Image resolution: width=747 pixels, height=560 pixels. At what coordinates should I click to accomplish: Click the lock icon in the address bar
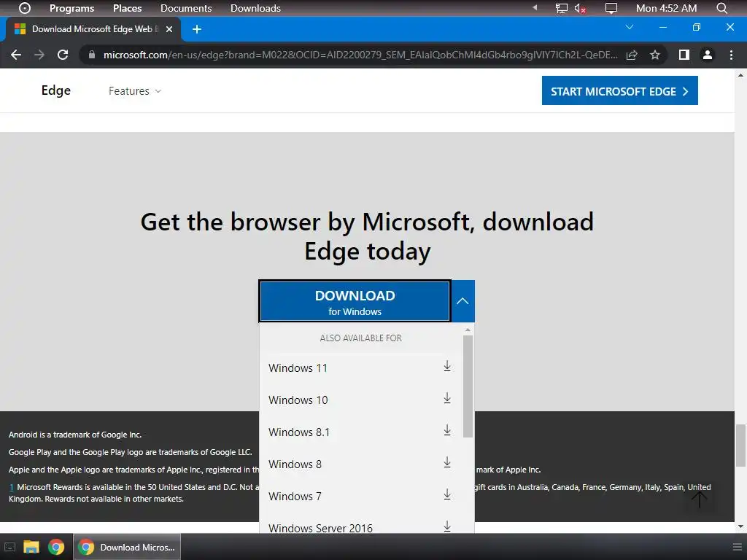click(92, 55)
